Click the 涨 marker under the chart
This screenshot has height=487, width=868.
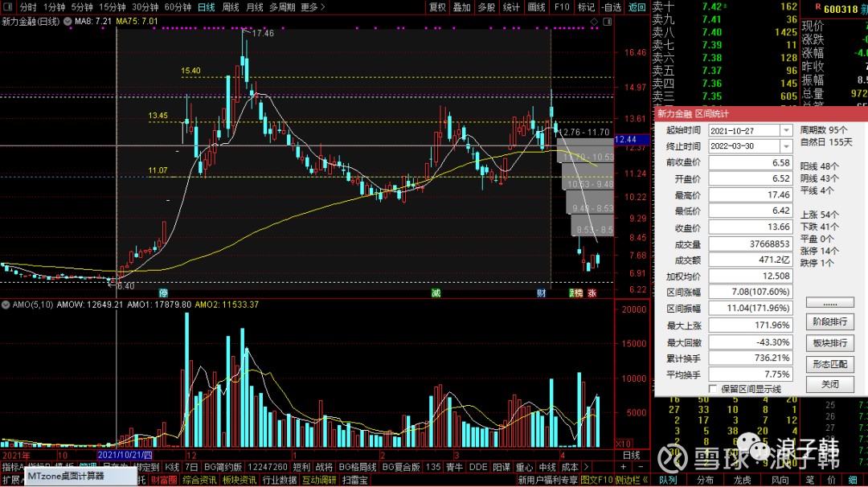coord(592,293)
